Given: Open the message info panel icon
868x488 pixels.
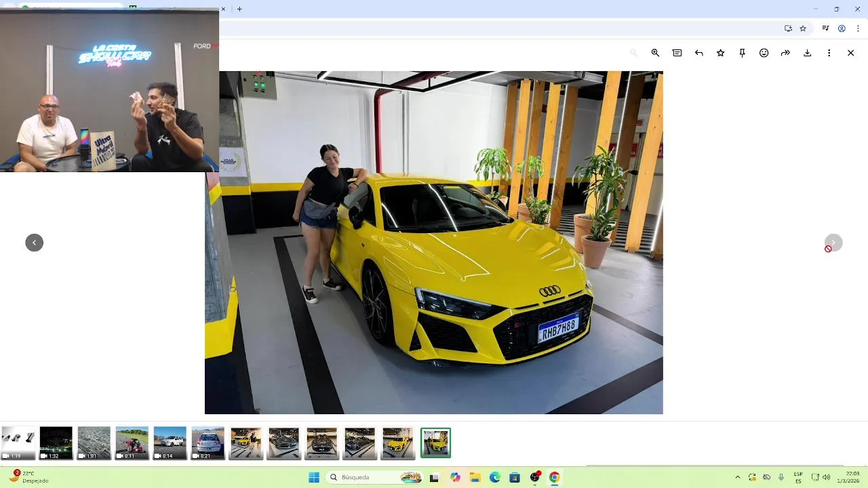Looking at the screenshot, I should click(677, 53).
